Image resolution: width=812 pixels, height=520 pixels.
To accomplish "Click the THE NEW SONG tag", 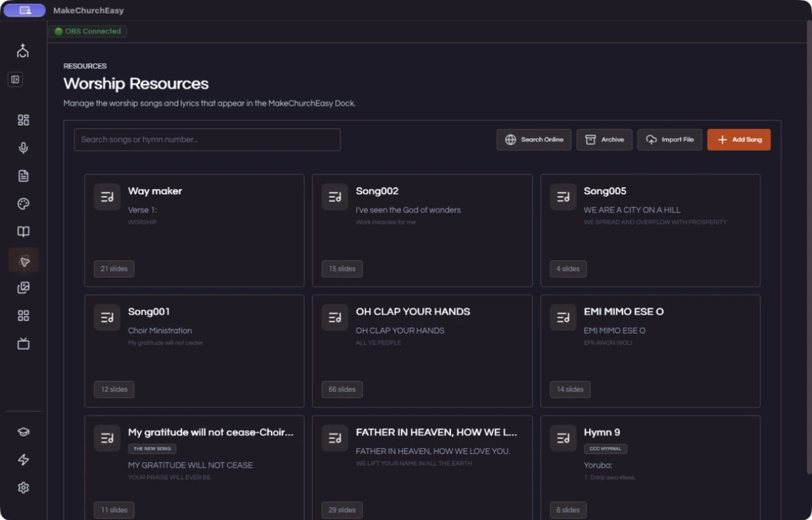I will [x=152, y=448].
